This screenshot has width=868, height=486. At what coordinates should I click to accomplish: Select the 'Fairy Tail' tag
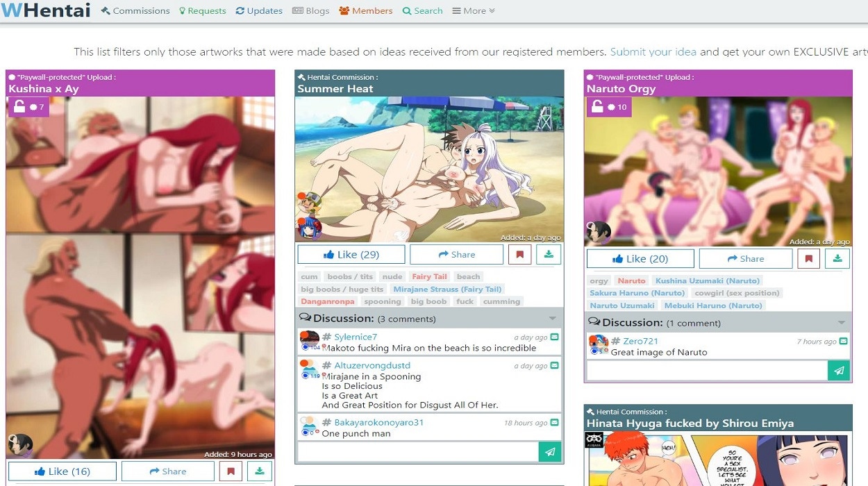[430, 276]
